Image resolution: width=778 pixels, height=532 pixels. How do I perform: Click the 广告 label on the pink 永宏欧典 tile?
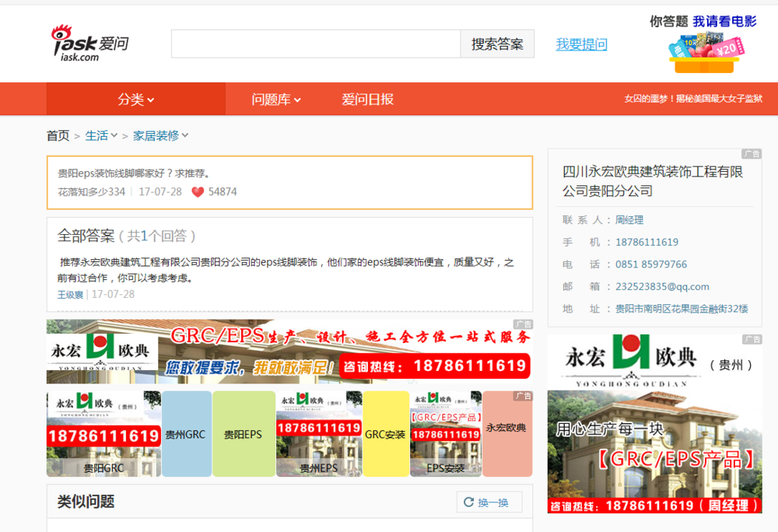click(523, 396)
